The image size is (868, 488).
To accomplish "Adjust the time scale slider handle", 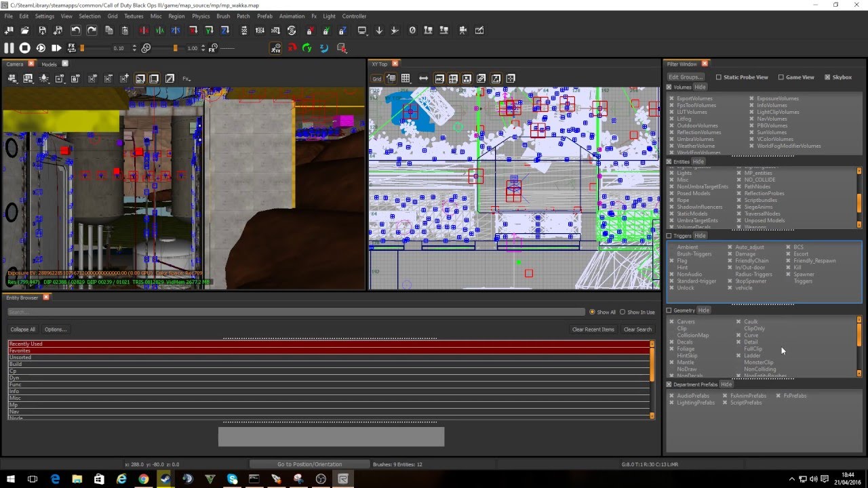I will [175, 48].
